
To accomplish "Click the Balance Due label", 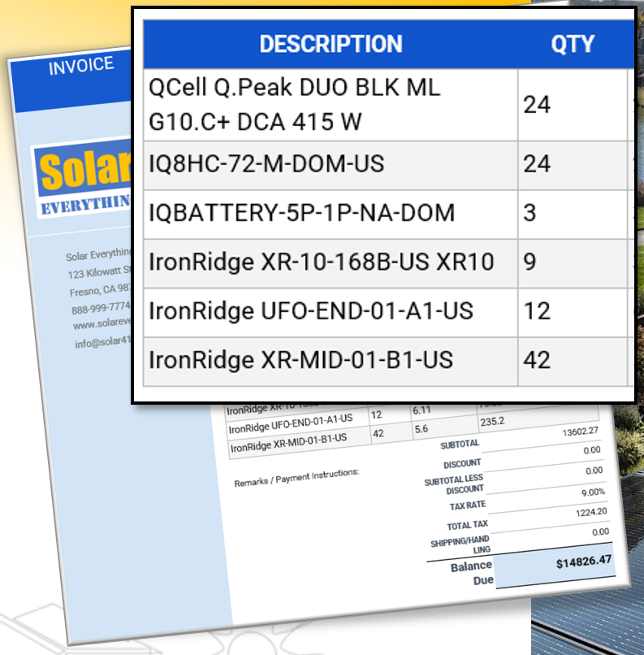I will pyautogui.click(x=472, y=573).
